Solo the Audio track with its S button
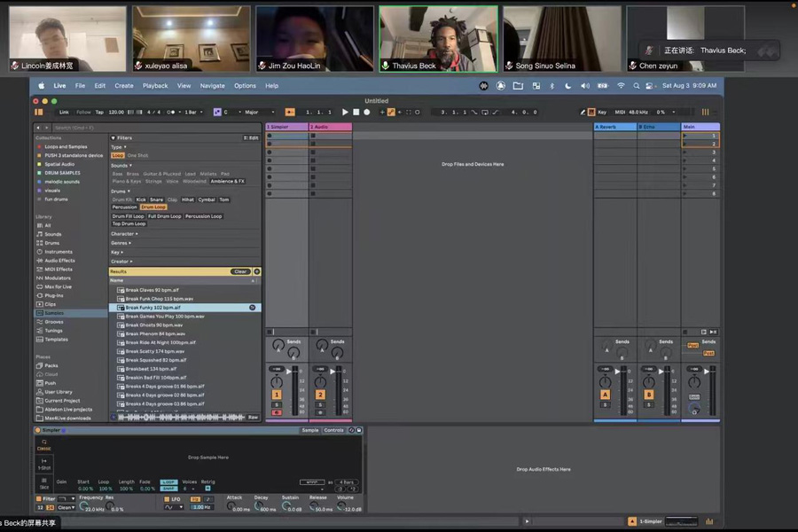 coord(320,404)
